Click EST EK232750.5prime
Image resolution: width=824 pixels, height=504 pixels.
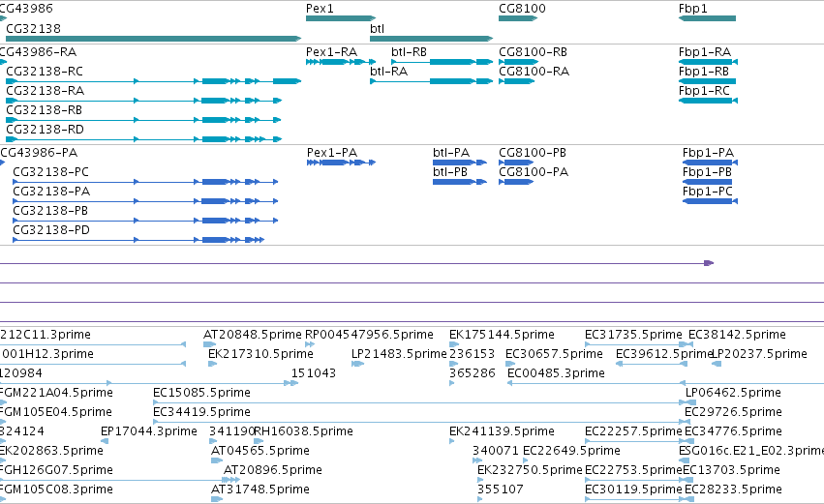(530, 470)
